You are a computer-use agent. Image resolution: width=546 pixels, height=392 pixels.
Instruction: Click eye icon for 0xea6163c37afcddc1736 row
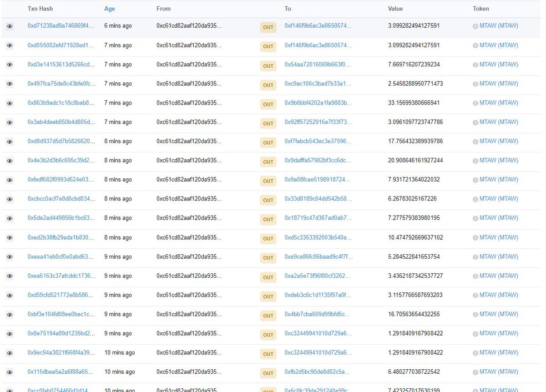[10, 276]
